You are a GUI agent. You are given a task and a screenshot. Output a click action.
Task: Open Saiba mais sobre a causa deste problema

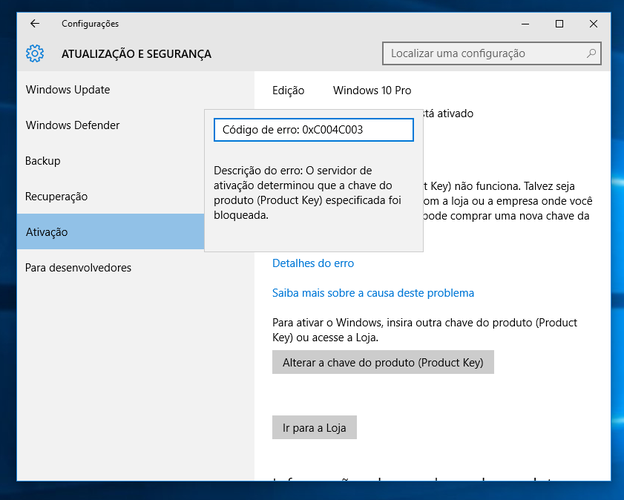tap(373, 293)
